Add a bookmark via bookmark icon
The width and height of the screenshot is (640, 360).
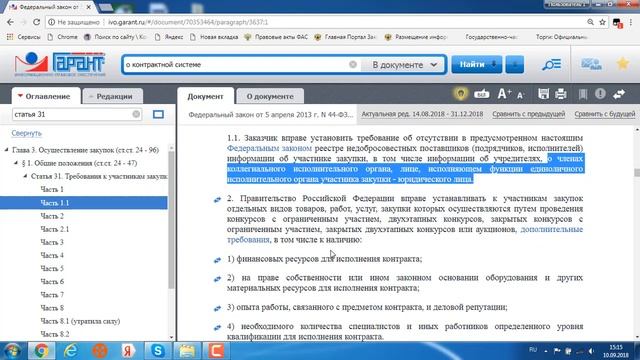coord(583,94)
